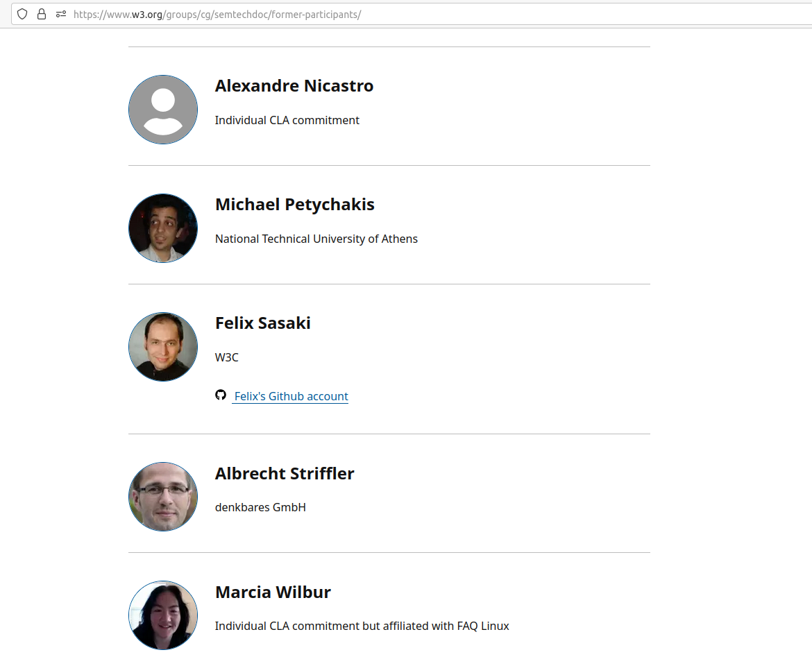
Task: Click the FAQ Linux affiliation text
Action: (482, 626)
